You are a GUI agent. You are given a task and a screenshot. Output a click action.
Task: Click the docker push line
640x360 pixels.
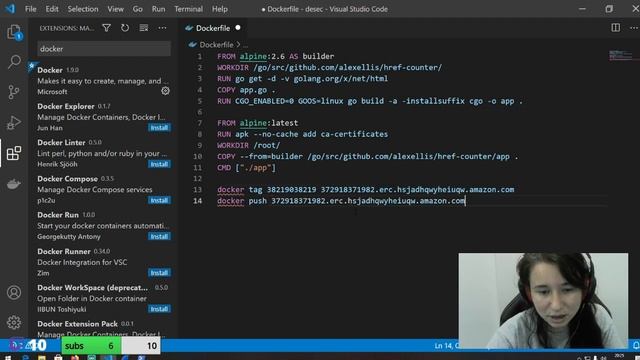pos(341,201)
